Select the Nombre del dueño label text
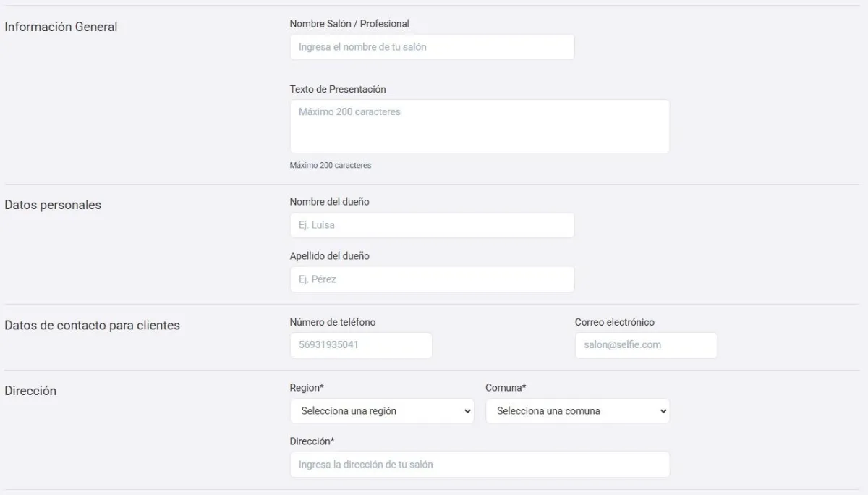 [x=329, y=202]
